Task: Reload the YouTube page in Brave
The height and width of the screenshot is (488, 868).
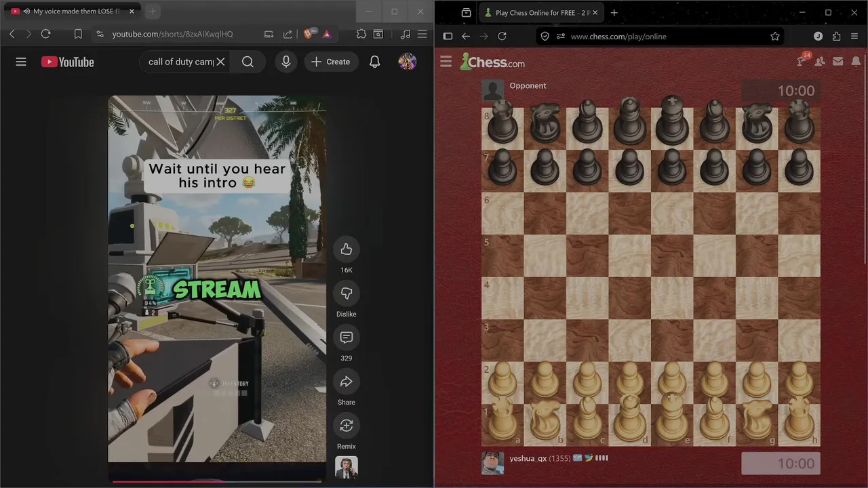Action: tap(45, 34)
